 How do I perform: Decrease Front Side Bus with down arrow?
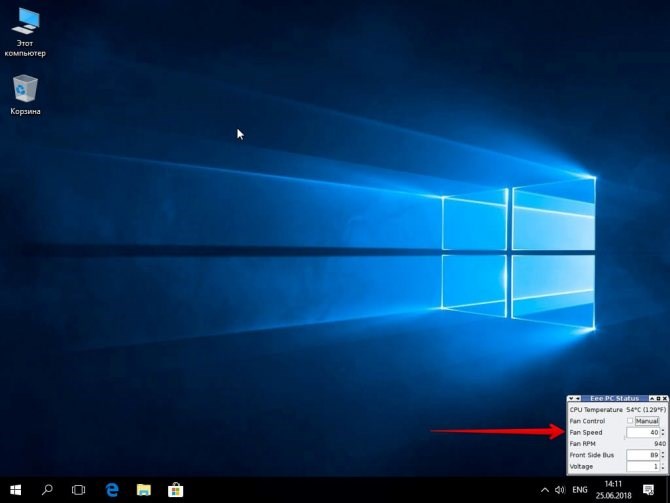[663, 457]
